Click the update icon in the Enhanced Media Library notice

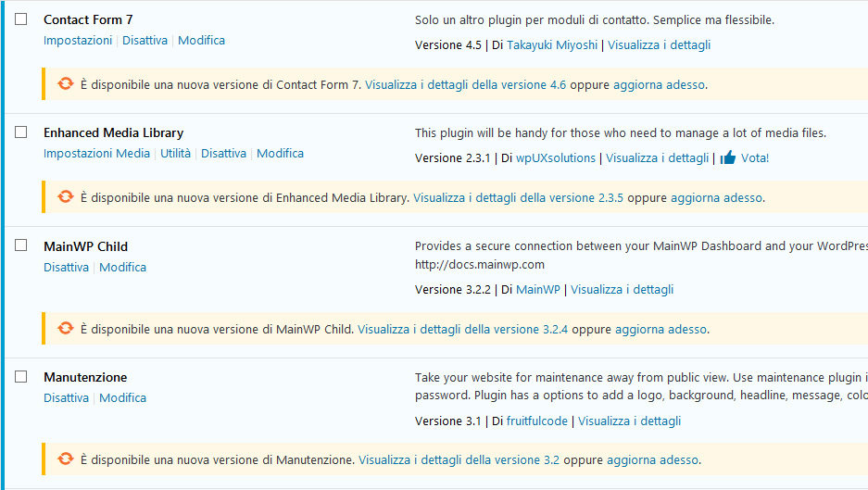tap(66, 197)
